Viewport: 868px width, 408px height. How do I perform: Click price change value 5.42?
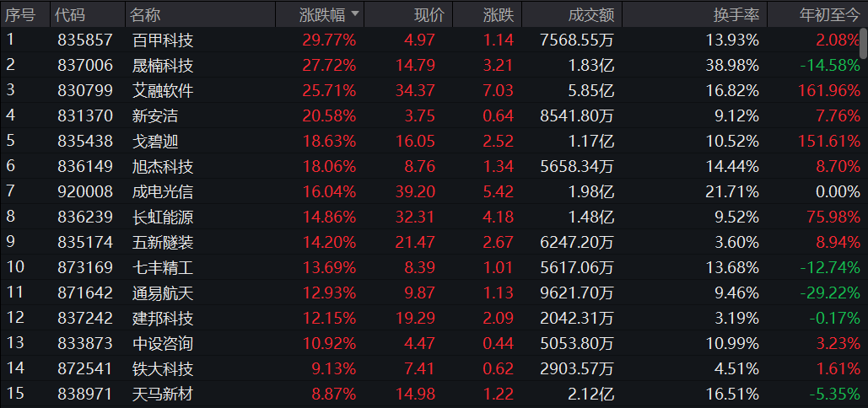click(498, 192)
